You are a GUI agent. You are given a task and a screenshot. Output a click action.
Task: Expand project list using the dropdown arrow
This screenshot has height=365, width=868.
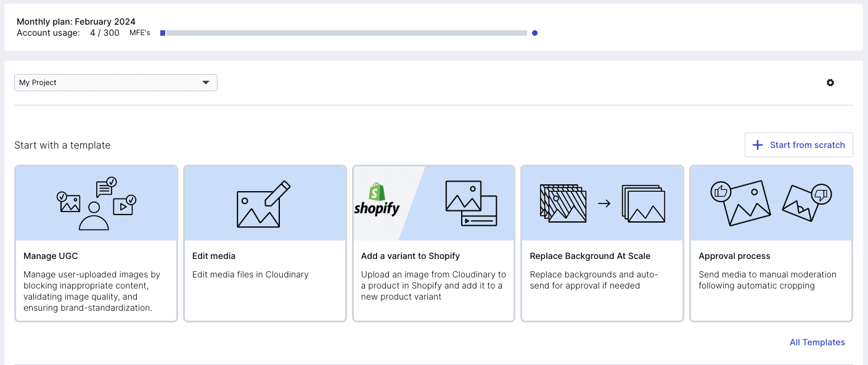click(206, 83)
